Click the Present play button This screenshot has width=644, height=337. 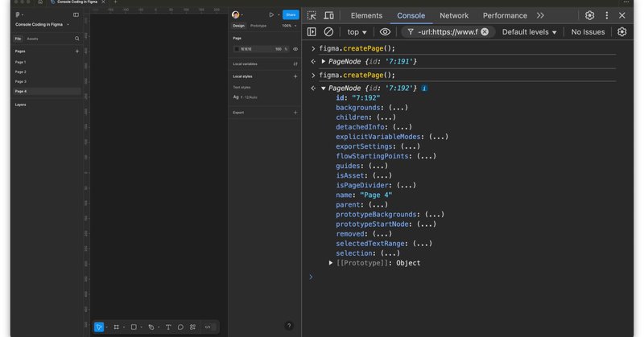click(271, 14)
